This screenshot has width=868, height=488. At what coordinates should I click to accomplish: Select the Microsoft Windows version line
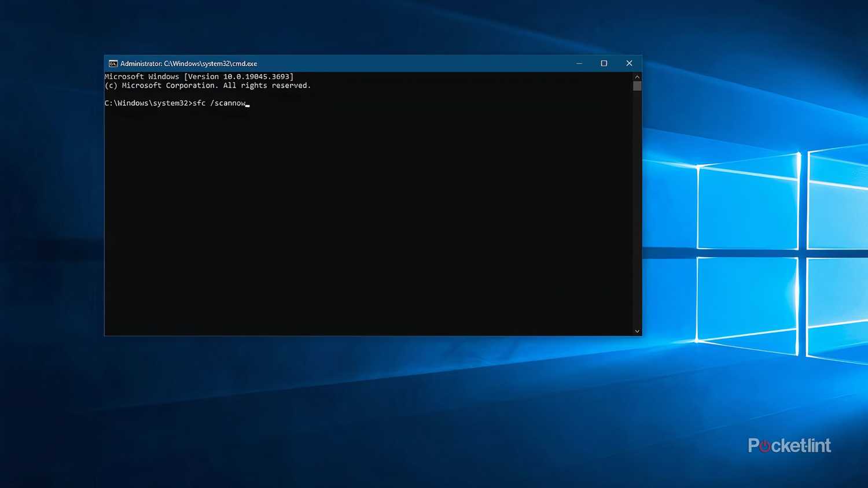198,76
